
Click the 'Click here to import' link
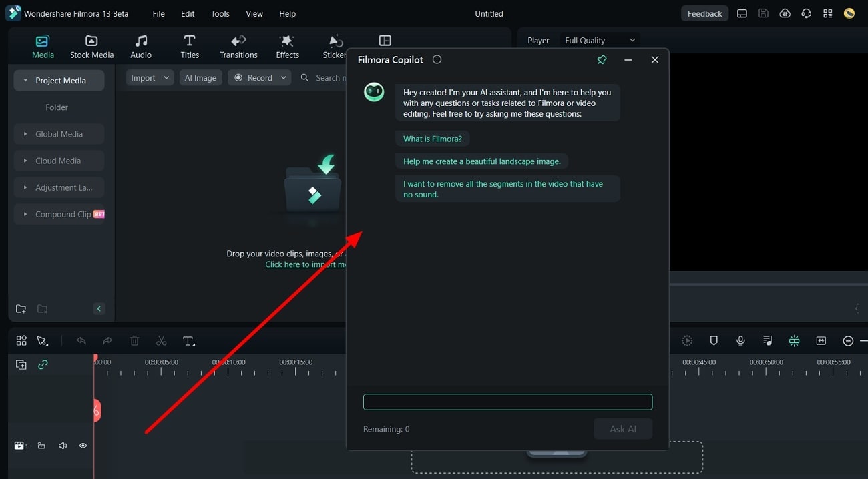305,264
